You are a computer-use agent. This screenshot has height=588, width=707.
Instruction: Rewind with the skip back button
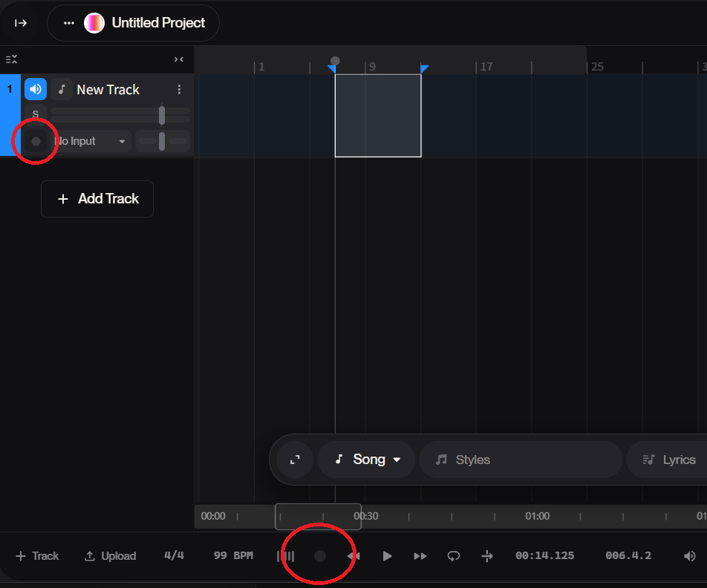pyautogui.click(x=354, y=556)
